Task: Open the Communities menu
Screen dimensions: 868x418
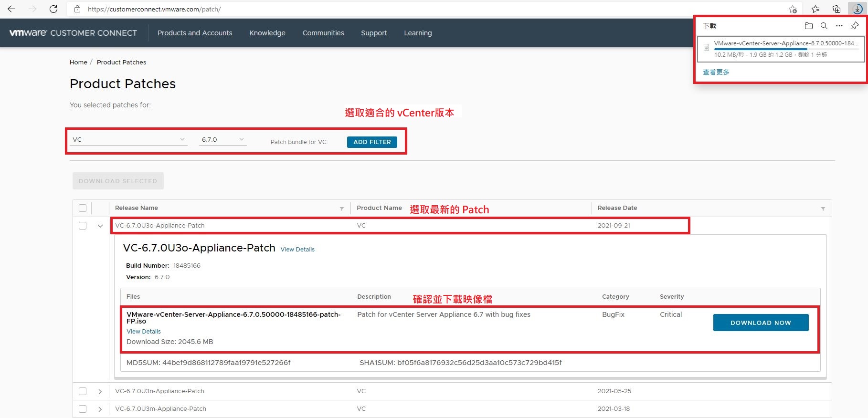Action: [323, 33]
